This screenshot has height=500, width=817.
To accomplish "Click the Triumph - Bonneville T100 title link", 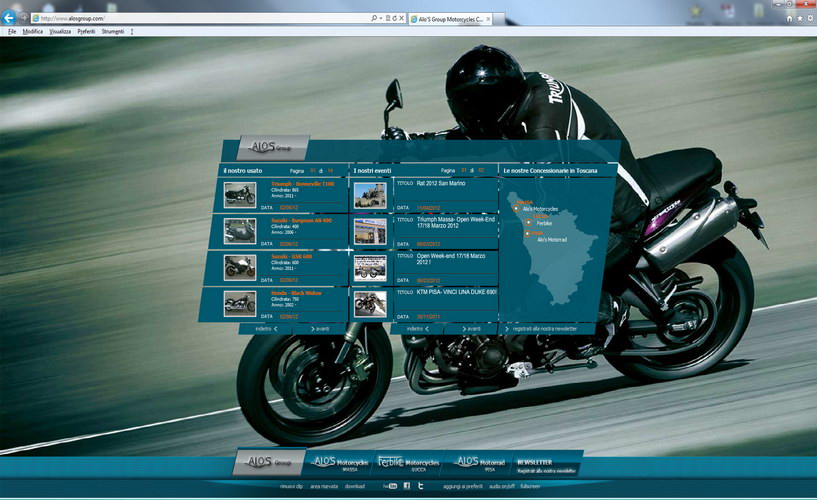I will (303, 184).
